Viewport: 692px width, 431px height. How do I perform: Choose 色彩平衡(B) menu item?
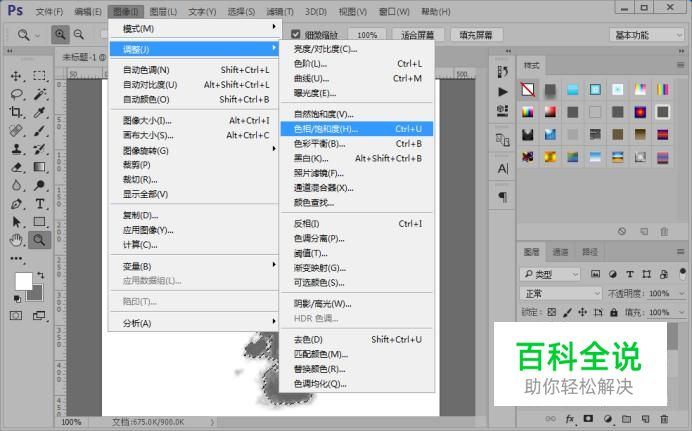coord(357,143)
